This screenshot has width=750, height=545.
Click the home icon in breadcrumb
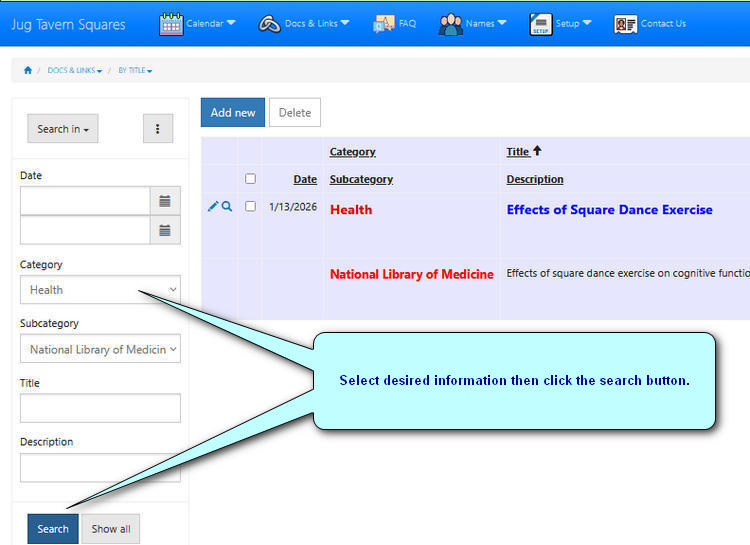tap(28, 70)
